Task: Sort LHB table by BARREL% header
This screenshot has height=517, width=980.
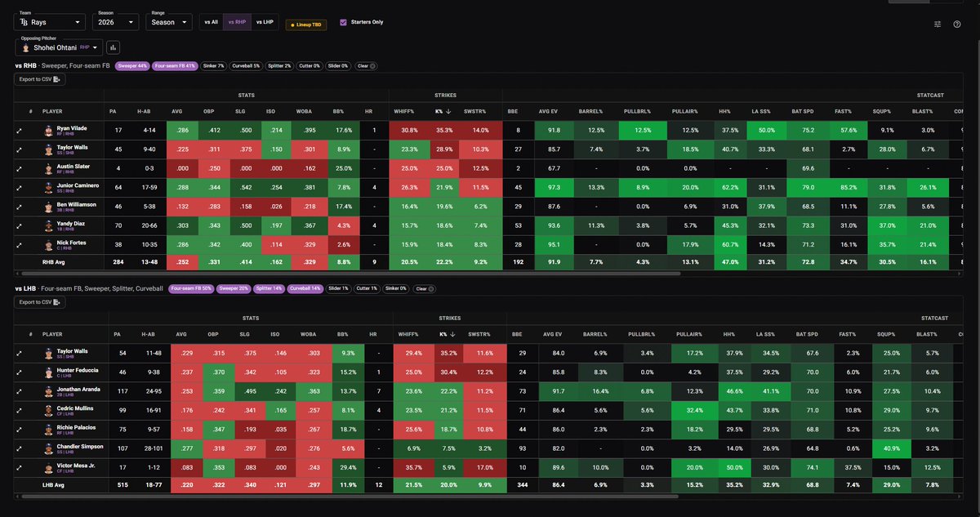Action: (x=595, y=334)
